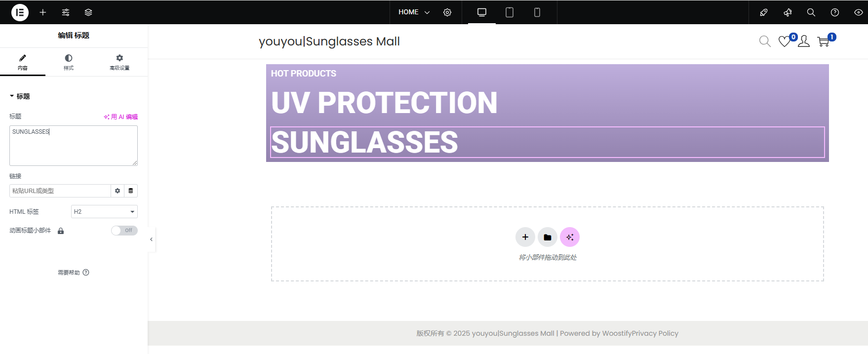Toggle the animated headline widget switch
Image resolution: width=868 pixels, height=354 pixels.
pyautogui.click(x=124, y=231)
